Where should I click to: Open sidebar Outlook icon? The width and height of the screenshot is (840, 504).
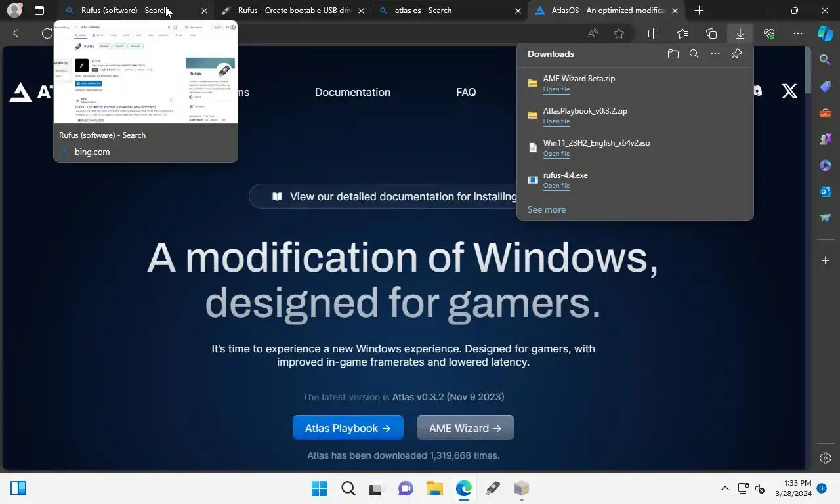coord(826,192)
